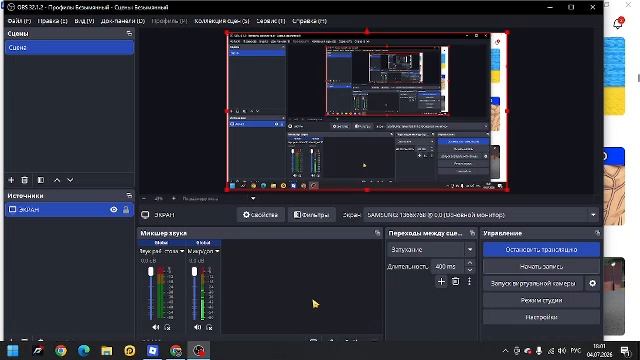Open Док-панели menu
The width and height of the screenshot is (640, 360).
(123, 21)
